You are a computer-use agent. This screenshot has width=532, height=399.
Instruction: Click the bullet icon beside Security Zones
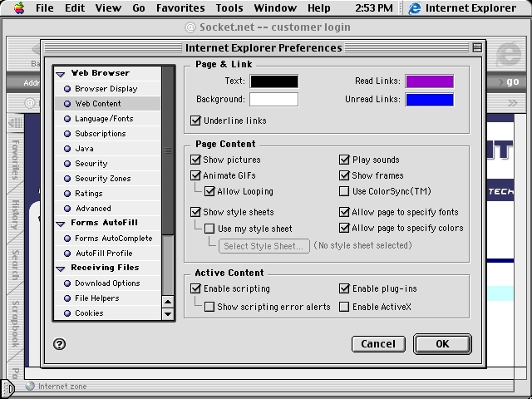tap(67, 179)
